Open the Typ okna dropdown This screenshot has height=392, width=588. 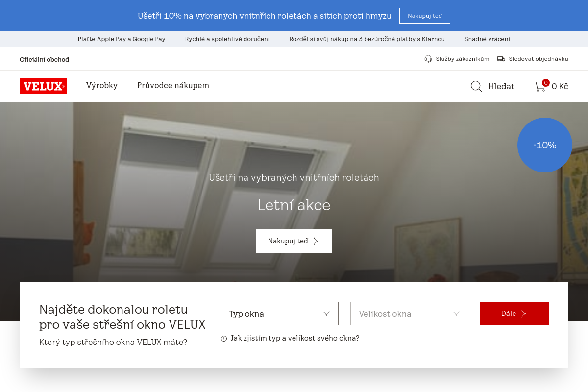coord(280,314)
